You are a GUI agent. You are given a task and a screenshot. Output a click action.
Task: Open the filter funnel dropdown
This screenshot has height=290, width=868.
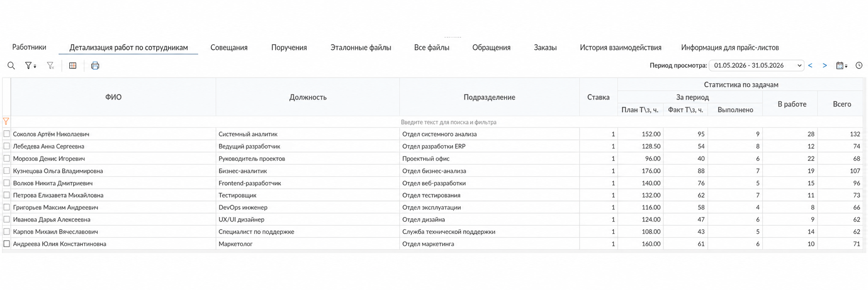pos(30,66)
